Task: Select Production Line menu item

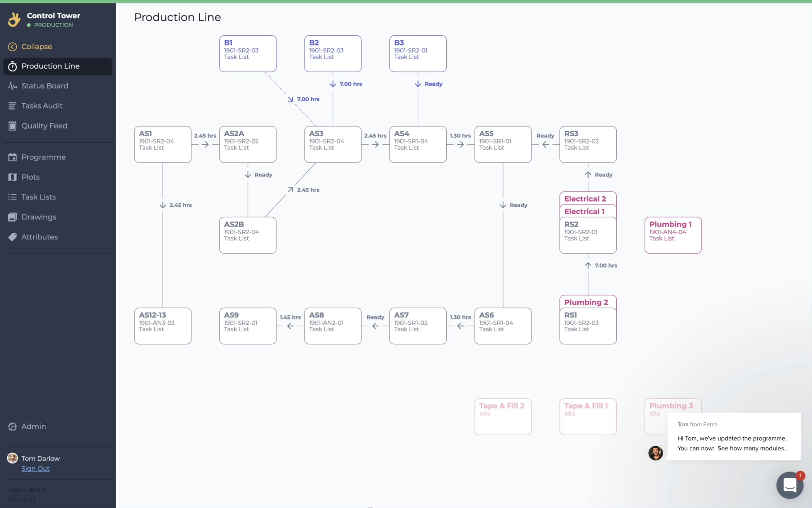Action: pos(50,66)
